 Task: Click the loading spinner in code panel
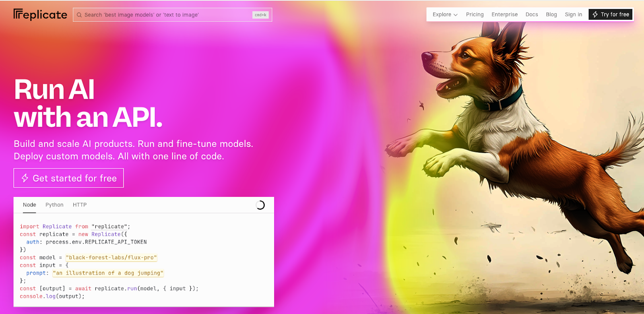[x=260, y=205]
